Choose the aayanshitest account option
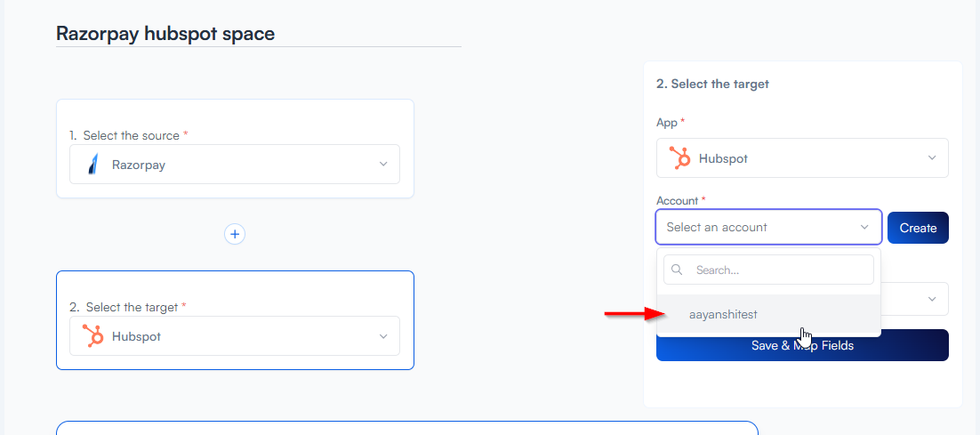This screenshot has width=980, height=435. (723, 314)
